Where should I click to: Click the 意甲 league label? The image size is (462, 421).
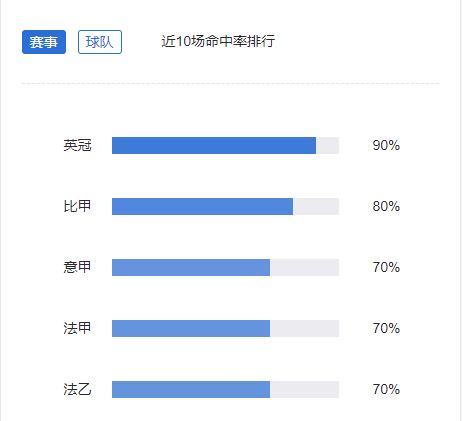[x=77, y=267]
